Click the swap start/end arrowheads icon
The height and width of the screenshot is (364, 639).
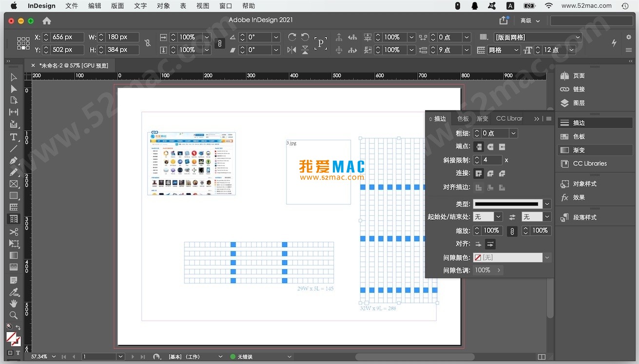pyautogui.click(x=512, y=217)
